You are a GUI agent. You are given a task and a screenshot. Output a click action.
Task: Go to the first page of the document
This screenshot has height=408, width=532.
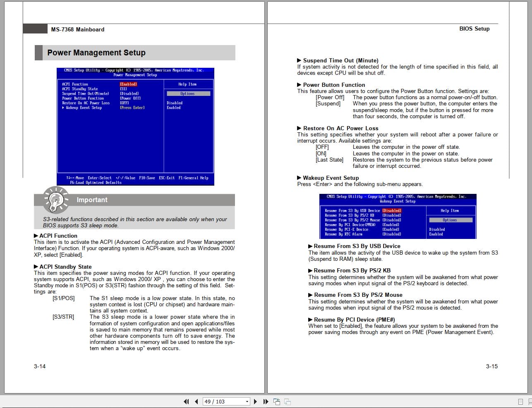point(186,401)
